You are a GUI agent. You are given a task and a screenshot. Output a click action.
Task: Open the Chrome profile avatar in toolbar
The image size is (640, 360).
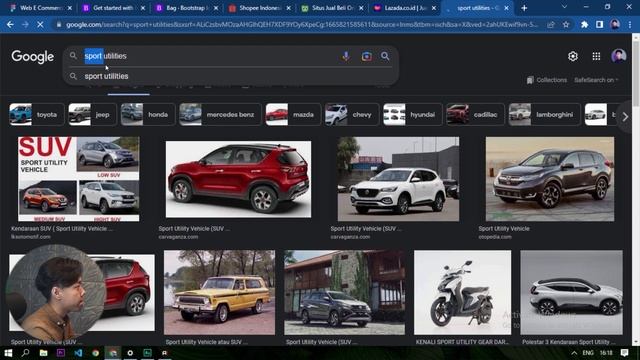pos(615,25)
